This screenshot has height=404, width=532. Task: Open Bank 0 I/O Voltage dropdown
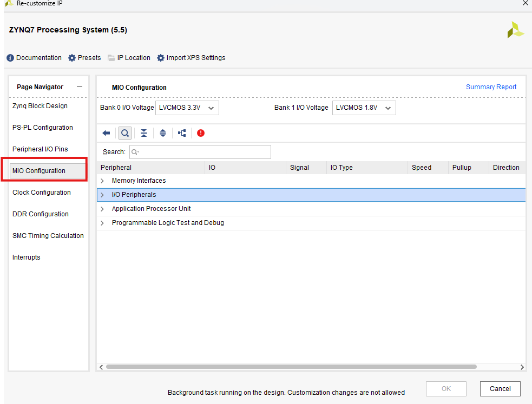click(187, 108)
